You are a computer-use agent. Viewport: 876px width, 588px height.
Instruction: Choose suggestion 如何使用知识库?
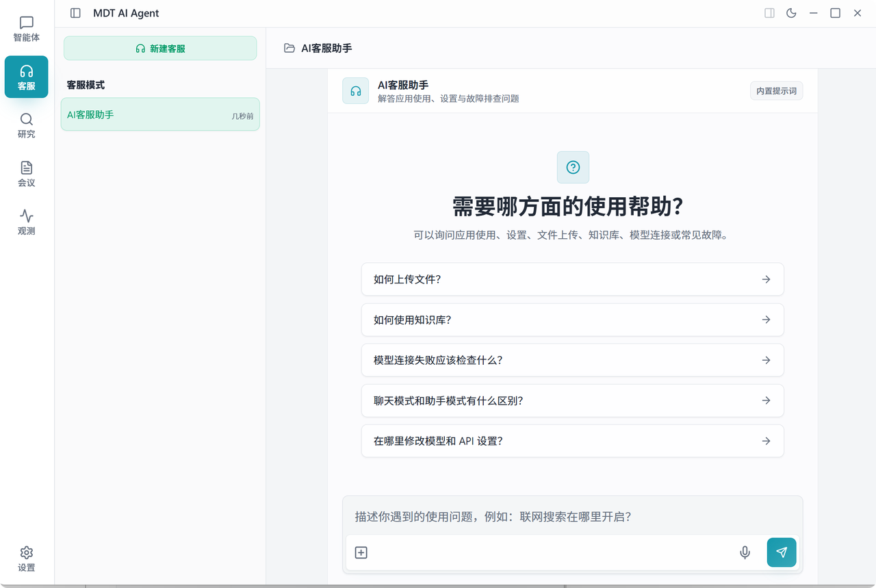(x=573, y=320)
